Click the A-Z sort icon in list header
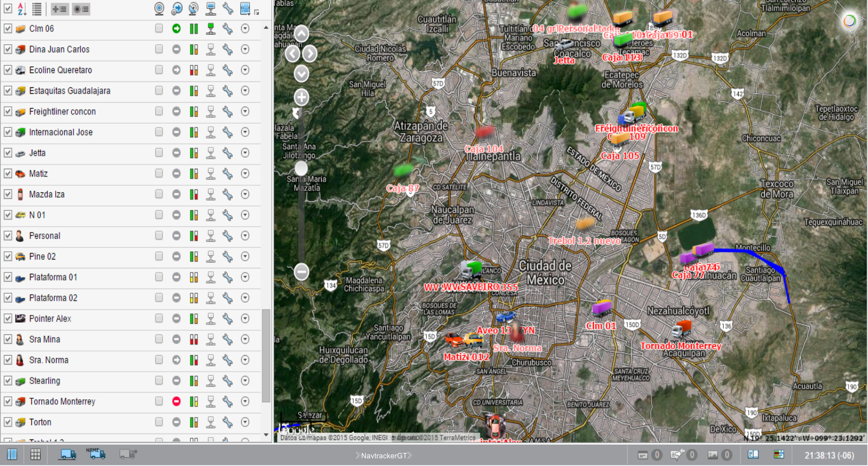 21,9
